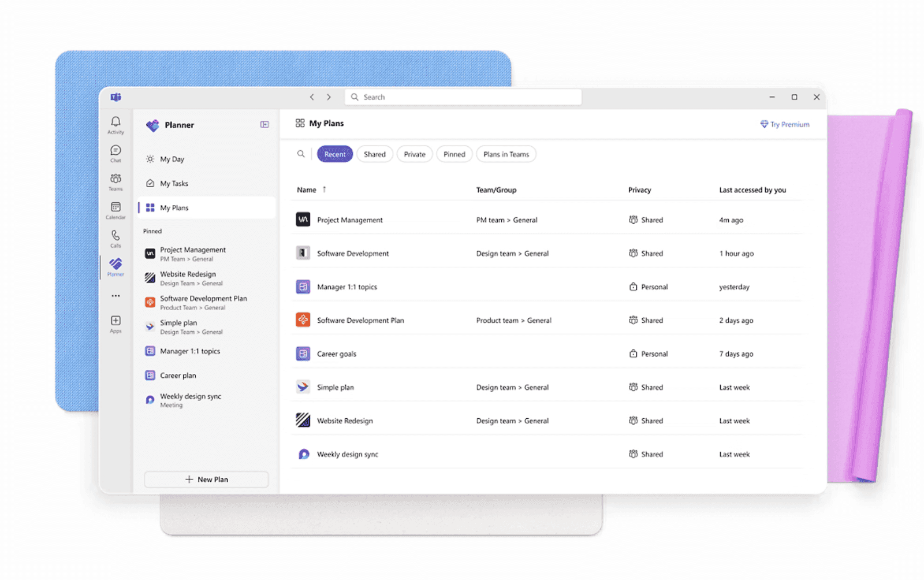Click the Pinned section label

pyautogui.click(x=152, y=231)
